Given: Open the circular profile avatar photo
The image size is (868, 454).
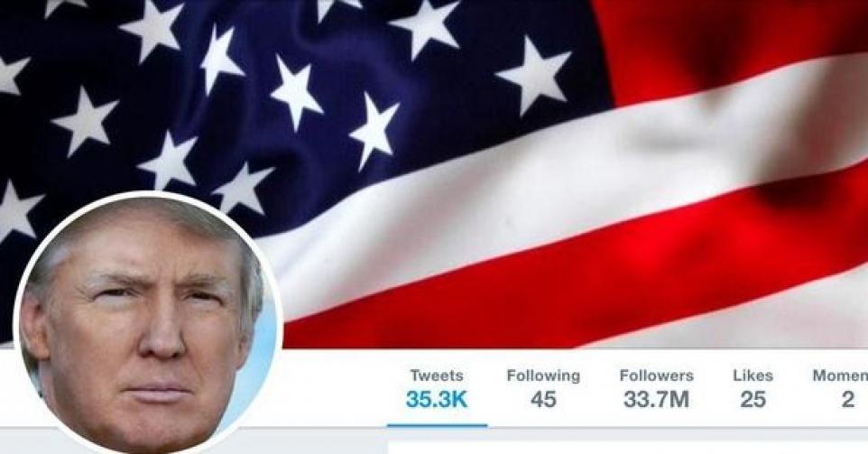Looking at the screenshot, I should coord(148,323).
